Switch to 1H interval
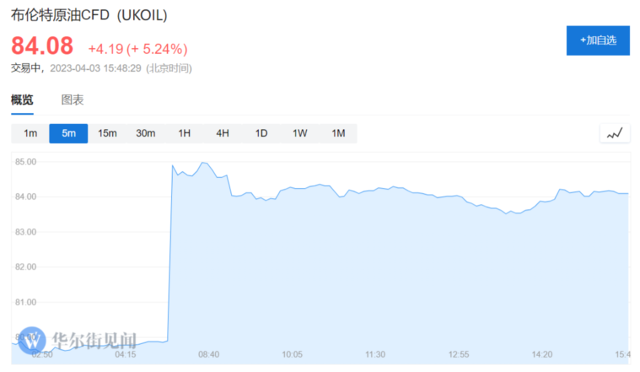This screenshot has width=640, height=372. pos(184,134)
